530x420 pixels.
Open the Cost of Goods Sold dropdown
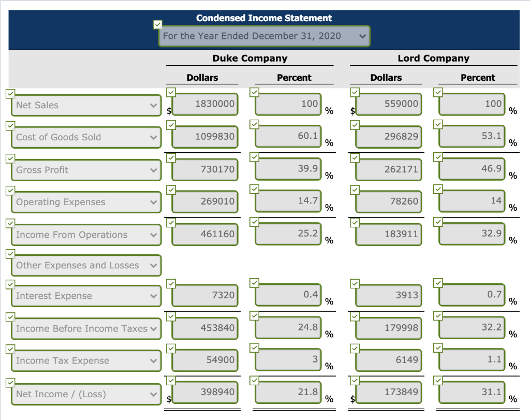coord(85,137)
